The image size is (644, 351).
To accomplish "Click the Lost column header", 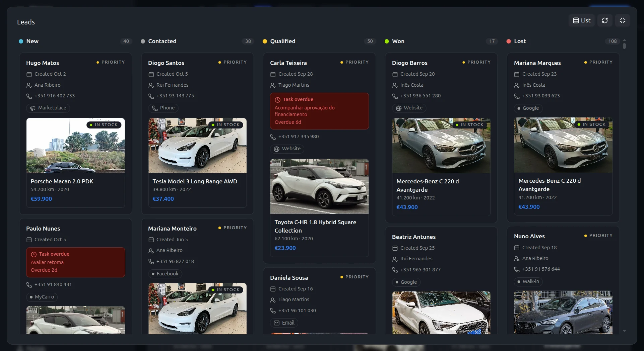I will click(x=520, y=41).
